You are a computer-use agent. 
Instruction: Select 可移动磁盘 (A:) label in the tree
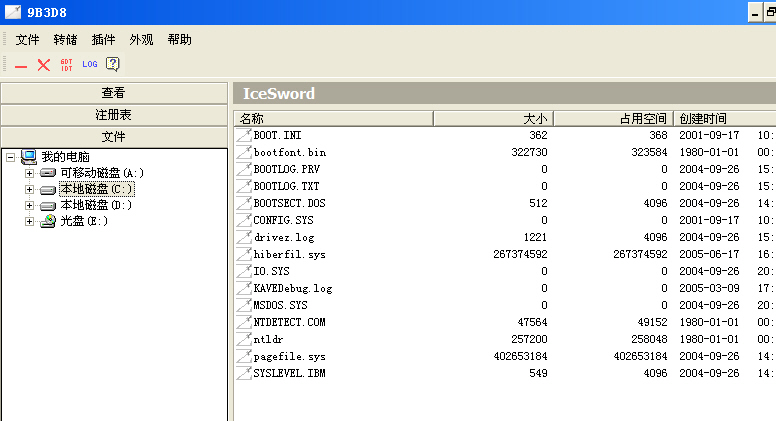102,173
